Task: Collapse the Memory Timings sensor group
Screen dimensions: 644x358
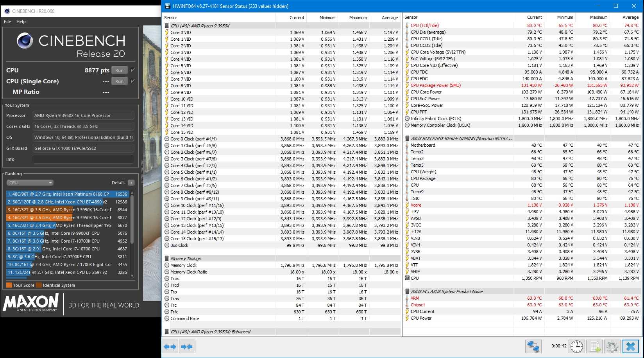Action: [185, 259]
